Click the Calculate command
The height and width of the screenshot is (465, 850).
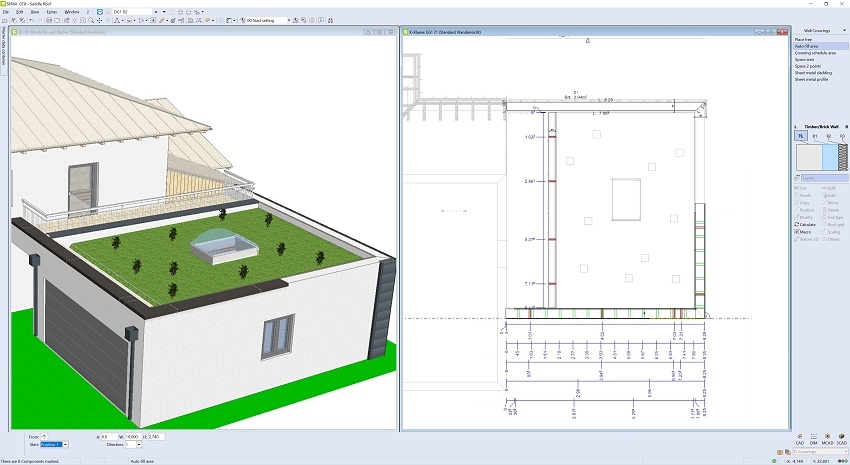point(805,224)
